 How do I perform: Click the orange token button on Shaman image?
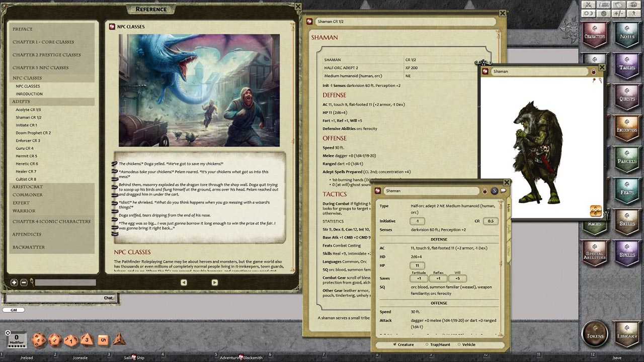pos(596,211)
